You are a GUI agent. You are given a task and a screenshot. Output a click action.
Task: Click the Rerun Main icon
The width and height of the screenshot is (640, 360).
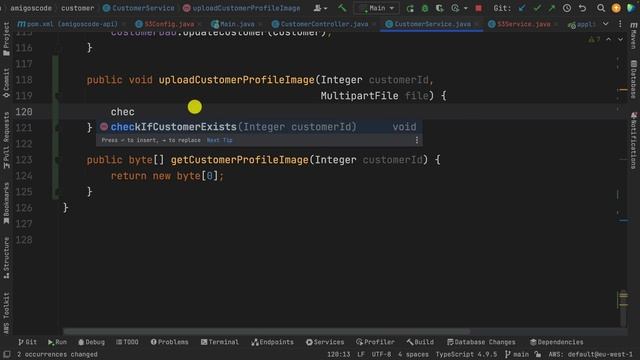pos(410,8)
